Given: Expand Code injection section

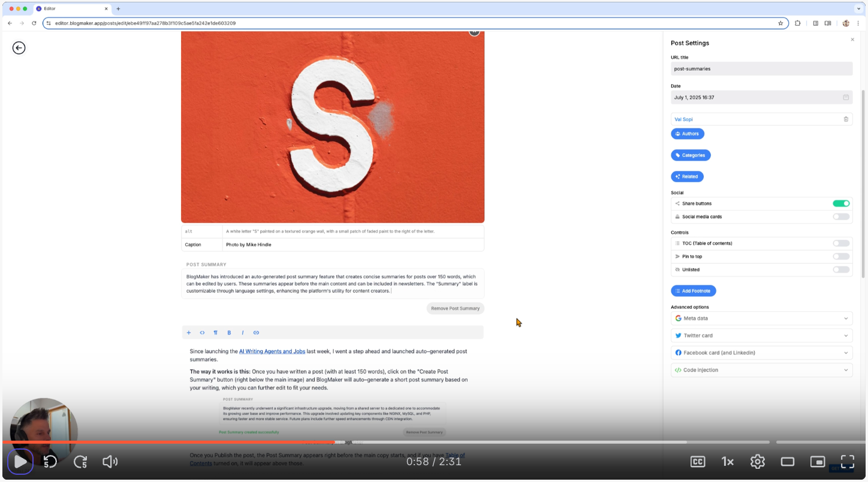Looking at the screenshot, I should pyautogui.click(x=761, y=370).
